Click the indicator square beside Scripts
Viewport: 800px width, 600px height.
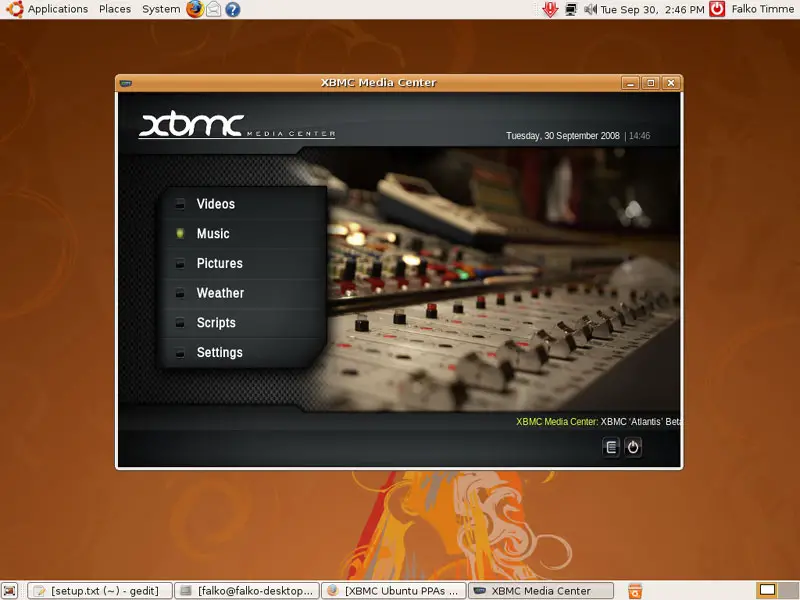[x=180, y=322]
